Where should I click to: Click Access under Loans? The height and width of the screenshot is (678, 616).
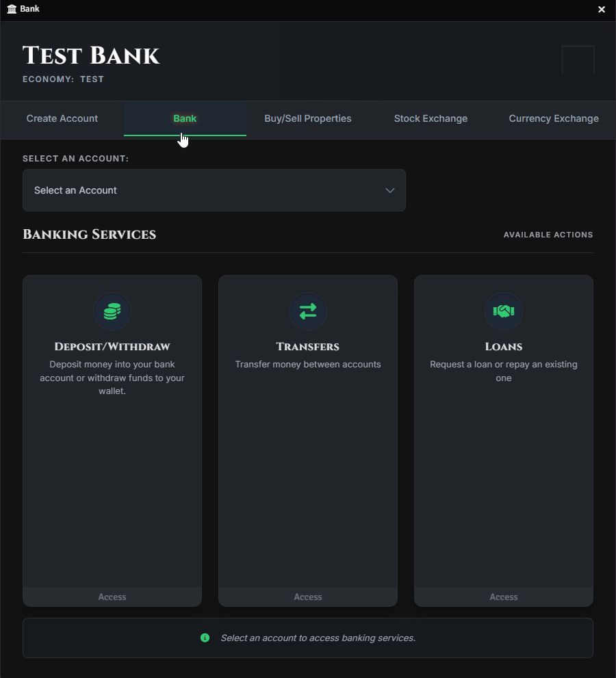(x=504, y=597)
